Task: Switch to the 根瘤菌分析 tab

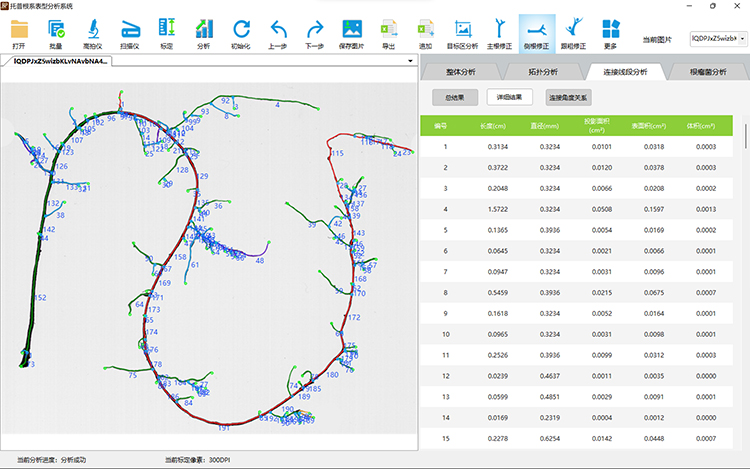Action: tap(708, 72)
